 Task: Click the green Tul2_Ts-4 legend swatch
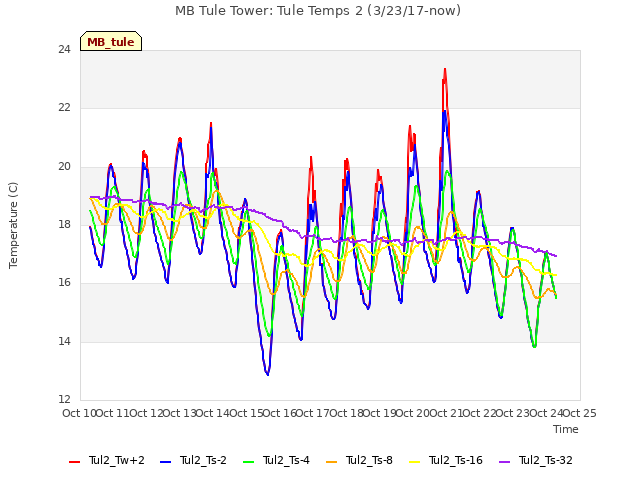click(x=249, y=462)
